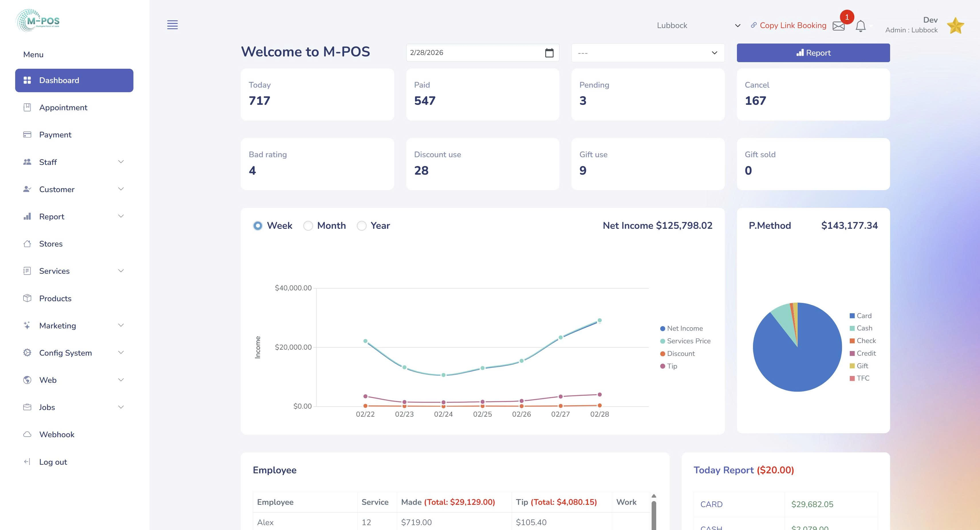Click the Report button
This screenshot has height=530, width=980.
[813, 53]
